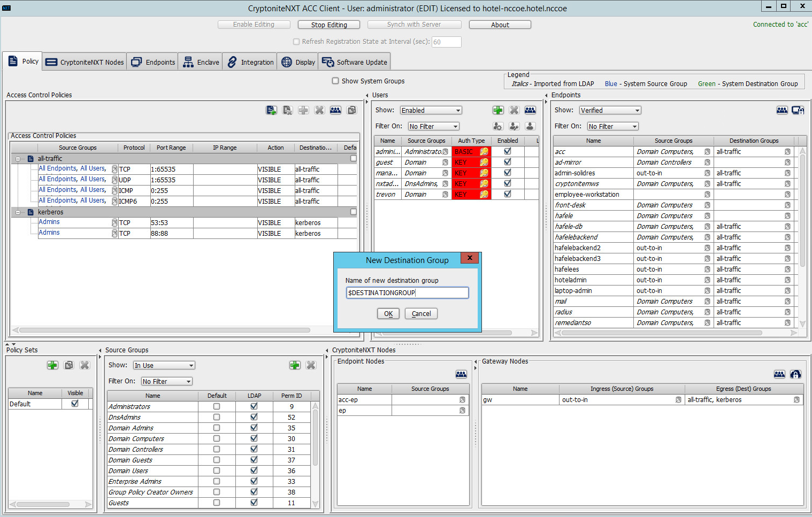Collapse Users panel with left arrow
The height and width of the screenshot is (517, 812).
[x=367, y=95]
